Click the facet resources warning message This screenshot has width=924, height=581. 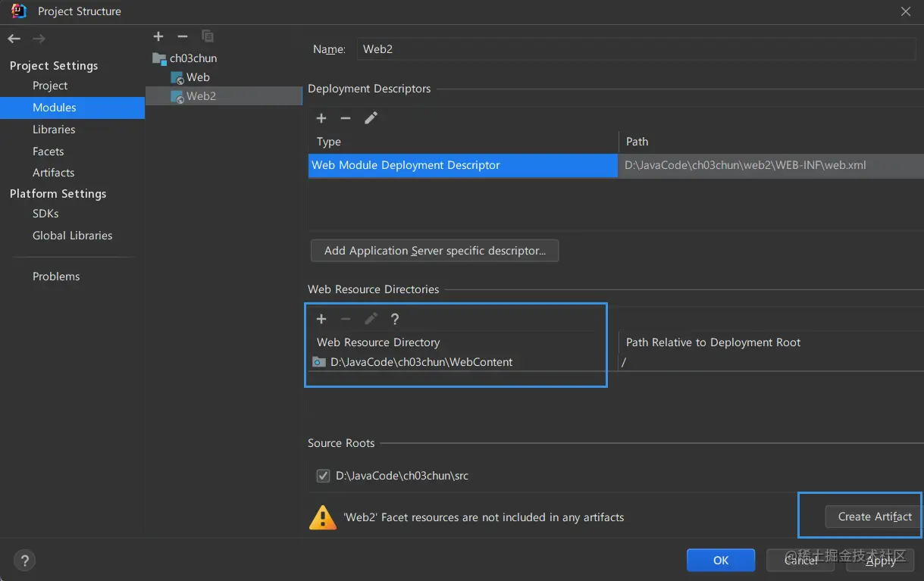coord(484,517)
